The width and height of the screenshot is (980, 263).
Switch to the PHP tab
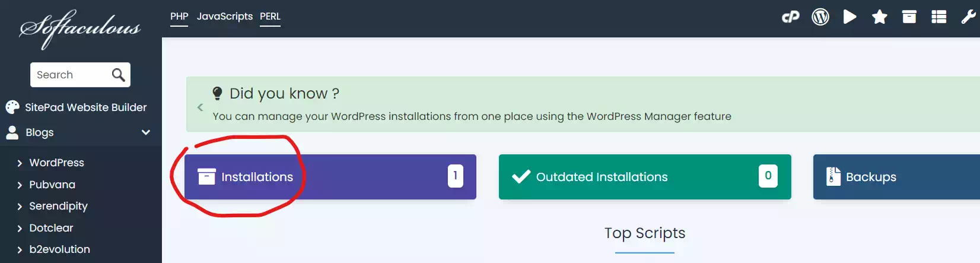point(179,17)
